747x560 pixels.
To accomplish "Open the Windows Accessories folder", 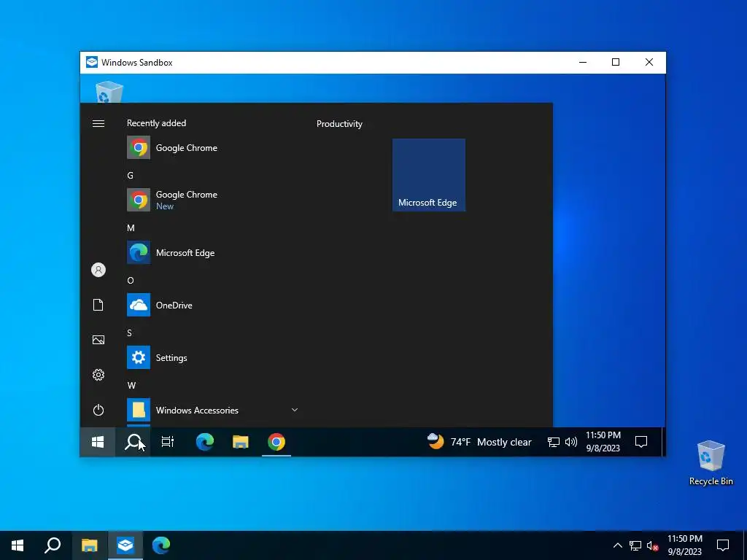I will tap(212, 410).
